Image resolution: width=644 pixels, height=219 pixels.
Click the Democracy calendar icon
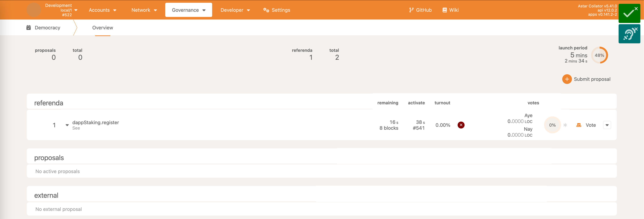(x=29, y=27)
